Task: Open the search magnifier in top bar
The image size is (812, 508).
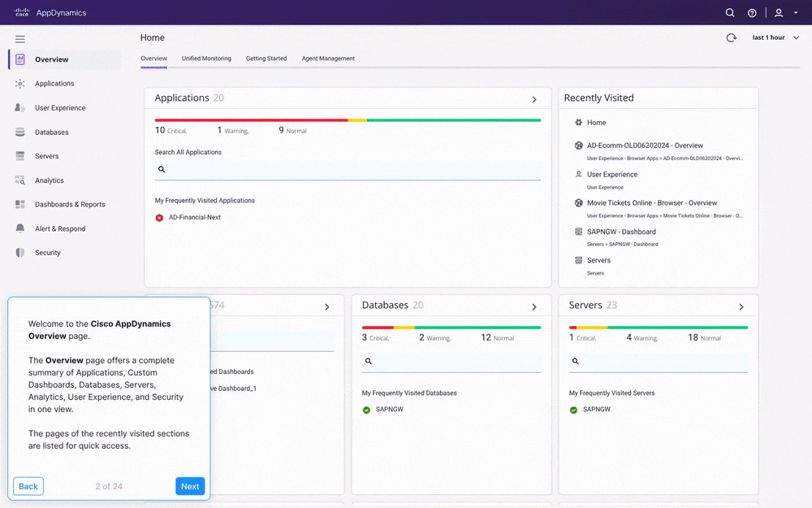Action: pyautogui.click(x=730, y=12)
